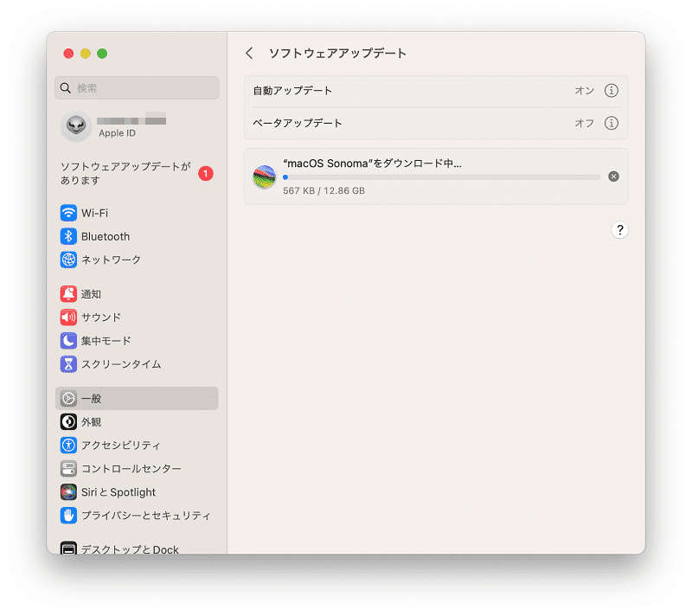Open ソフトウェアアップデートがあります notice
The height and width of the screenshot is (616, 692).
point(125,173)
